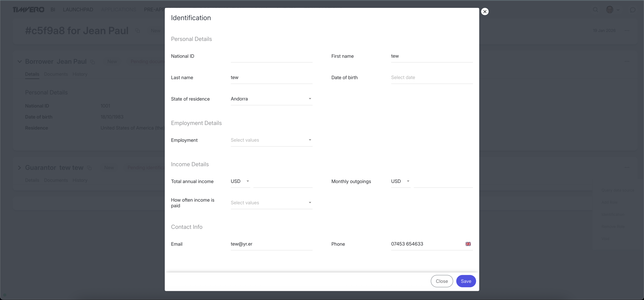Screen dimensions: 644x300
Task: Click the Close button in dialog footer
Action: 441,281
